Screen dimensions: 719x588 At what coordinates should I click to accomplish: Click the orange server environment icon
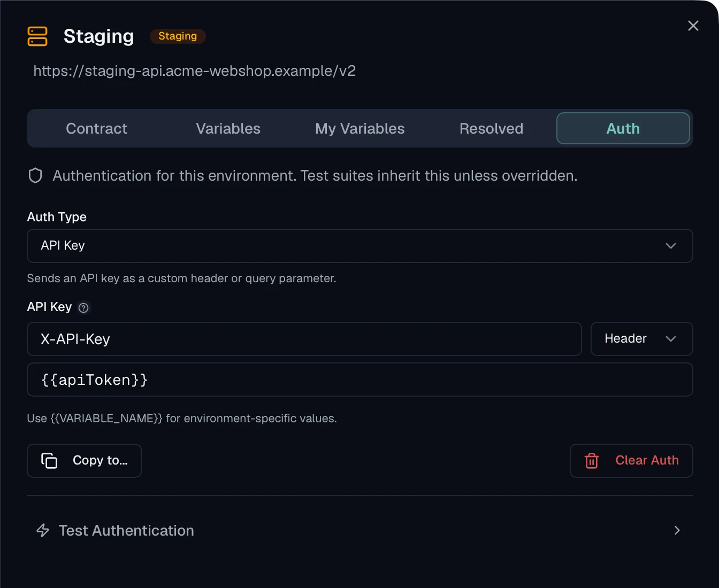point(37,36)
